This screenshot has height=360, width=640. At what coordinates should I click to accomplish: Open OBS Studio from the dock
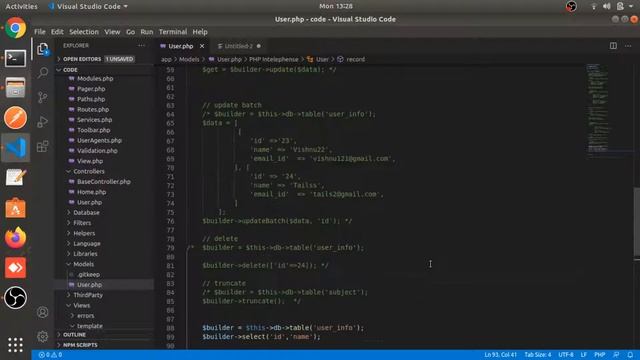point(16,298)
